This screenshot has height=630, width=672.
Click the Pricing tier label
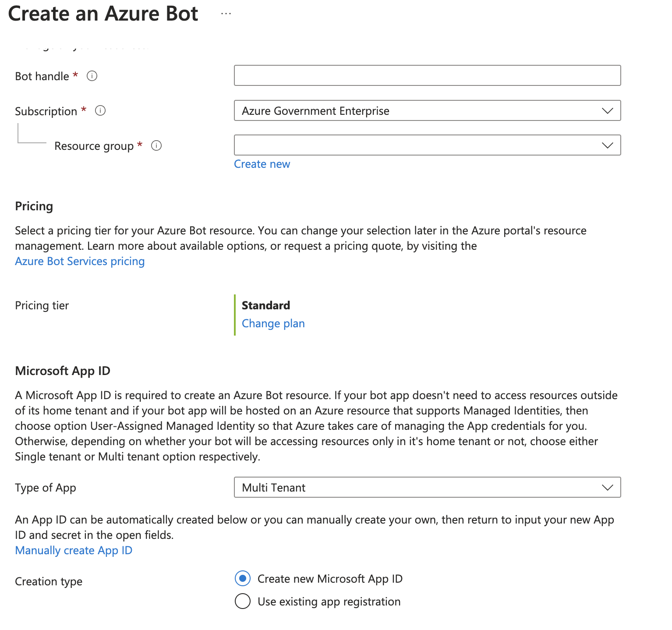tap(42, 305)
